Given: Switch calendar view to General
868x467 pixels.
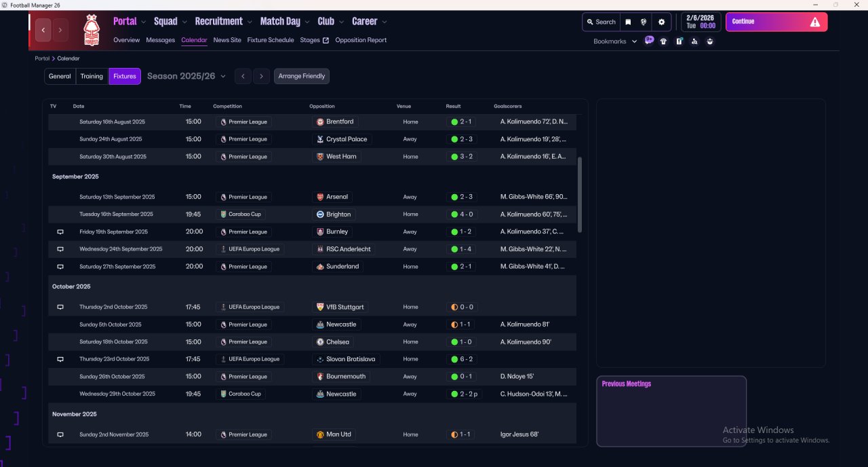Looking at the screenshot, I should 60,76.
